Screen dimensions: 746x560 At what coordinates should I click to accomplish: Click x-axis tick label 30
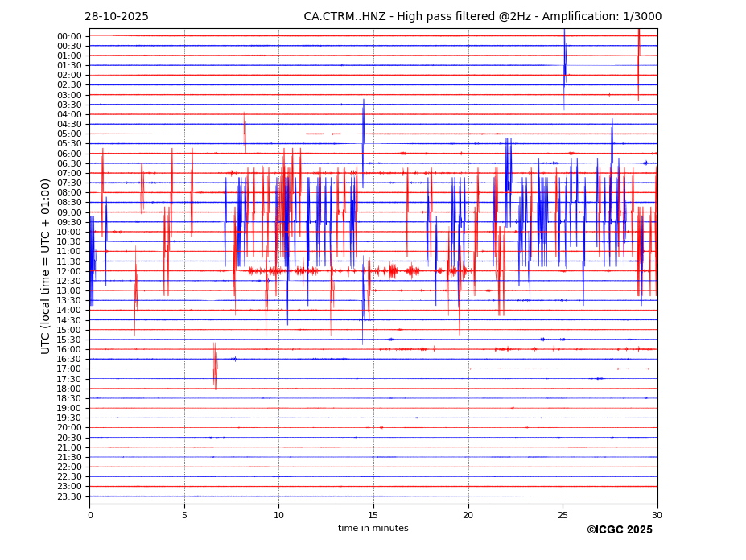657,515
